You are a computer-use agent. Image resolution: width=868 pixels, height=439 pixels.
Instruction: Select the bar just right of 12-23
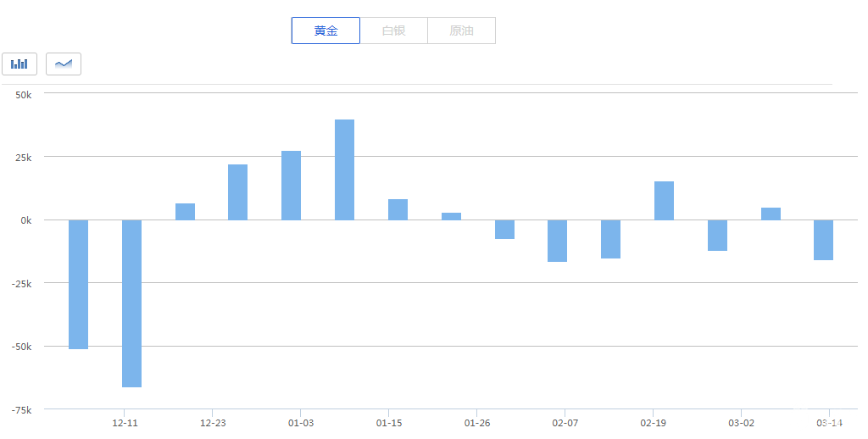pyautogui.click(x=237, y=192)
